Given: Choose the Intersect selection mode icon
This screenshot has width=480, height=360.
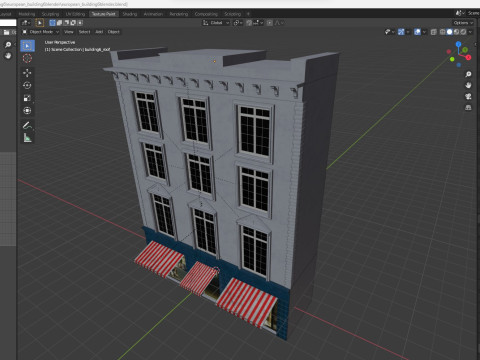Looking at the screenshot, I should point(80,23).
